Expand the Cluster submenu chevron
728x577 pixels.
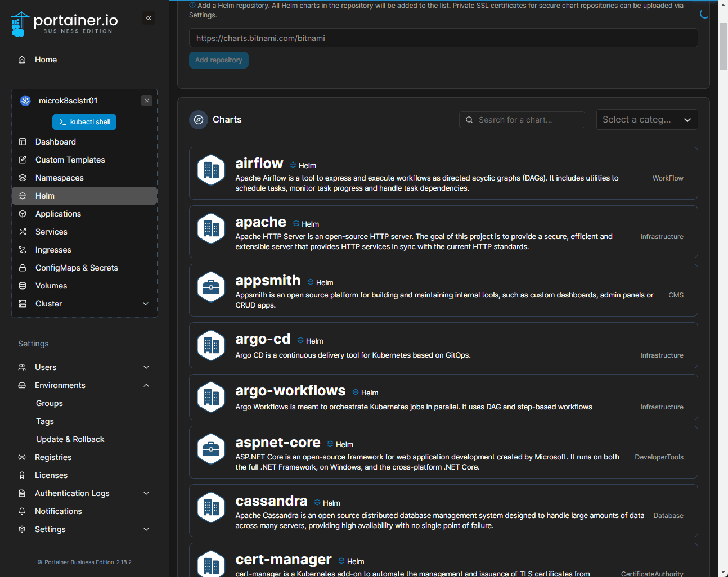pyautogui.click(x=146, y=304)
